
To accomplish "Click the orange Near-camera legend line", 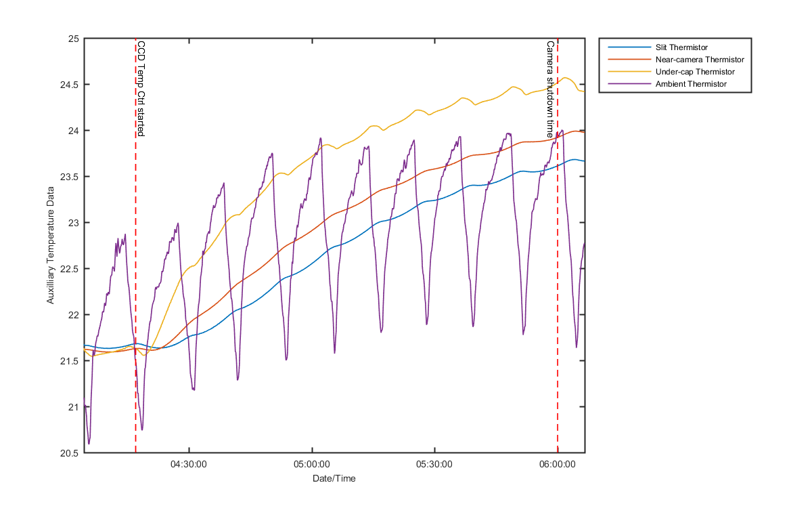I will (x=629, y=60).
